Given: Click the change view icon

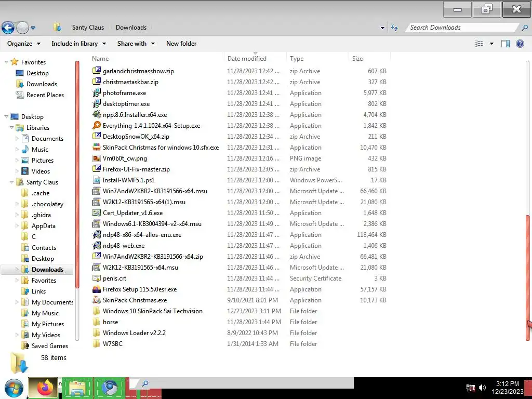Looking at the screenshot, I should coord(478,44).
